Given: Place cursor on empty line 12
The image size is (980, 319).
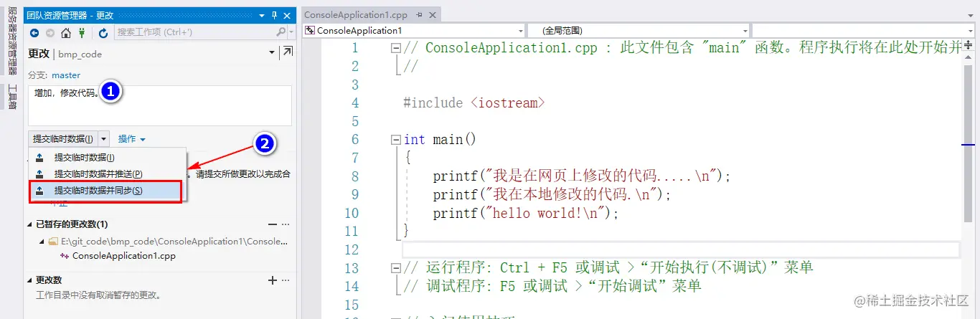Looking at the screenshot, I should coord(680,249).
